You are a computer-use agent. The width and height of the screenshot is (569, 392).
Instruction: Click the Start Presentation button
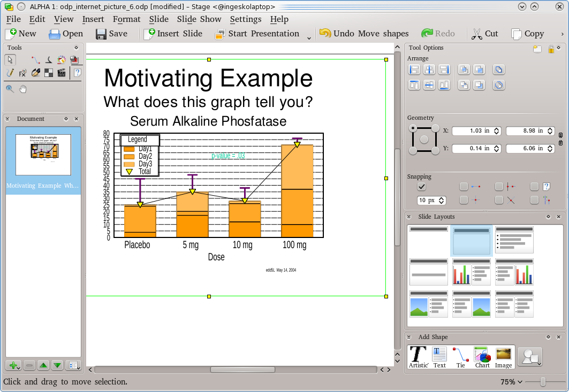(257, 34)
